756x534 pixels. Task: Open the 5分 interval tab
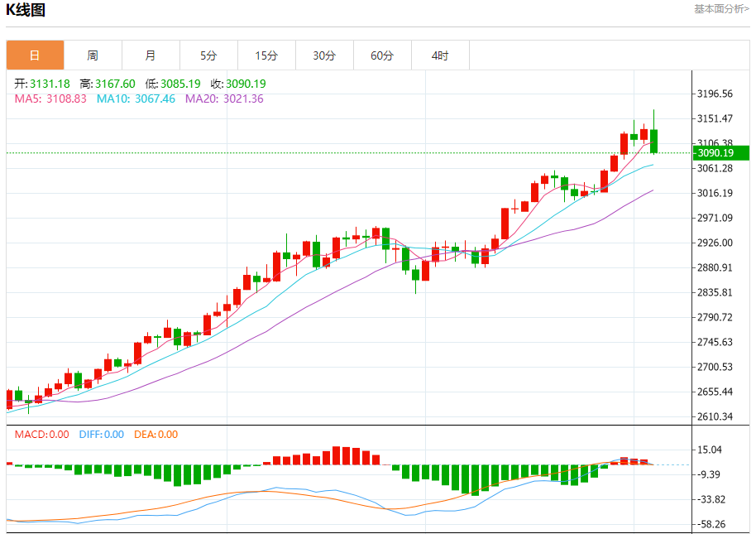tap(208, 55)
